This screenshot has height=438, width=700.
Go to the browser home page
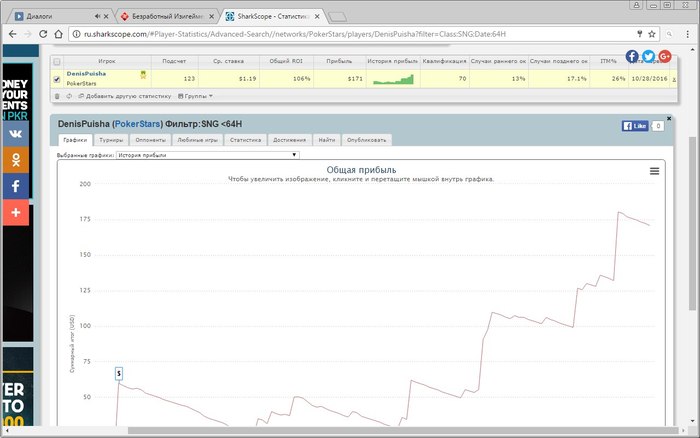(58, 34)
